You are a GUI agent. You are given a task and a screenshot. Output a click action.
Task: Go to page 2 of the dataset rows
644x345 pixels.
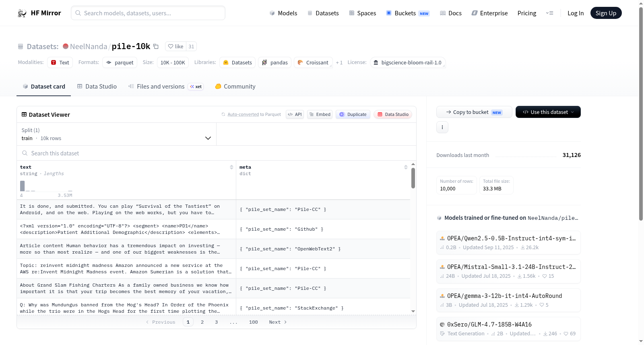point(202,322)
